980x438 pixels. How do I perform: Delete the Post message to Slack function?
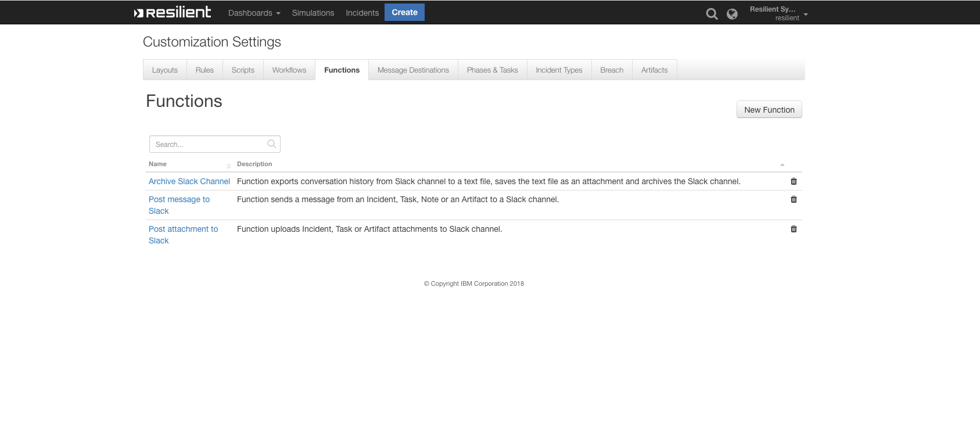tap(794, 199)
